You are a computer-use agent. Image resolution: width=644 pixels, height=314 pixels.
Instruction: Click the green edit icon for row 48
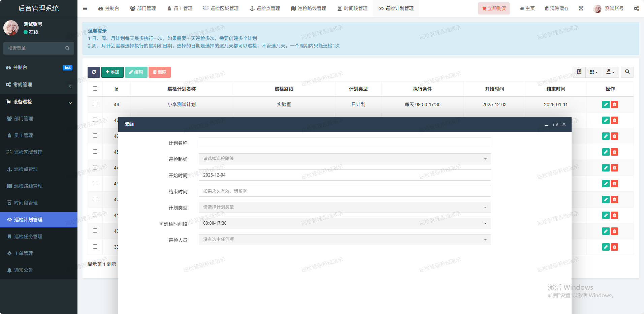(x=606, y=104)
